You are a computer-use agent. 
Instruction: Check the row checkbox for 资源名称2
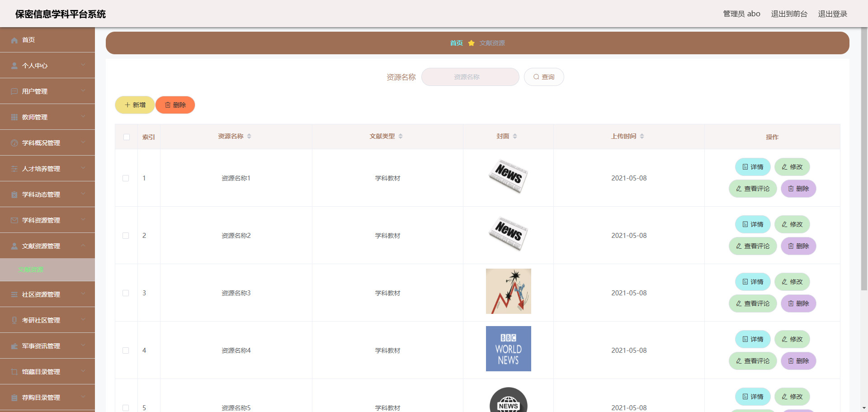click(126, 236)
